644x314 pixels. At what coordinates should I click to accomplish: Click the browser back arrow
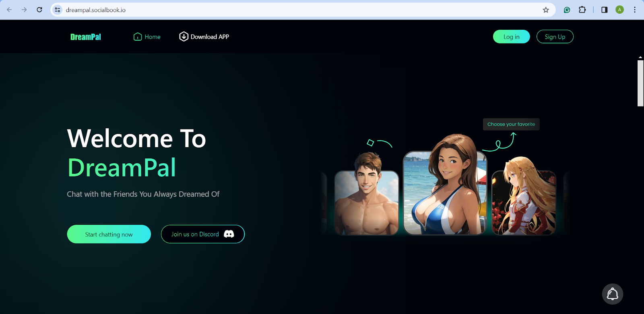9,10
